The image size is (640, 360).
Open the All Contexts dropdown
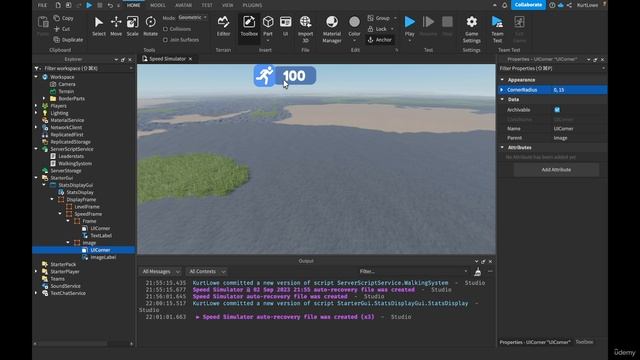206,271
